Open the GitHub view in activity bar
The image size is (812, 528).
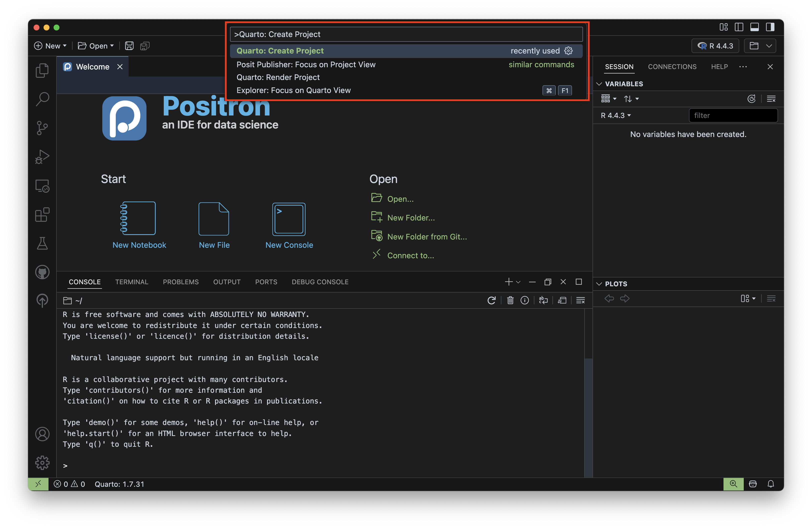[x=42, y=272]
